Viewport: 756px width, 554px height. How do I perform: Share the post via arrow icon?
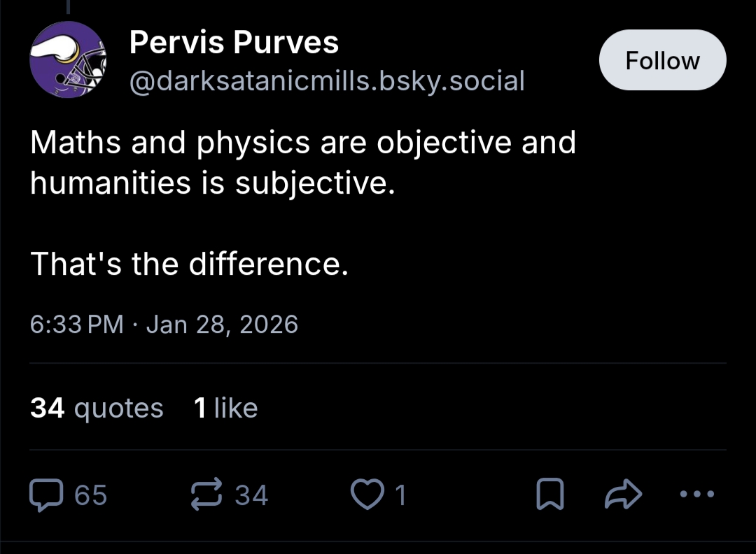coord(622,495)
